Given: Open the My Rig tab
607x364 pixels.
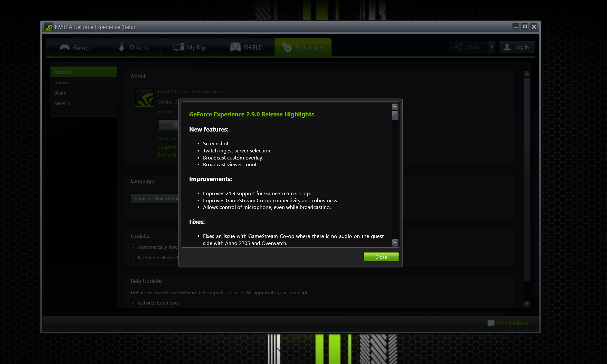Looking at the screenshot, I should point(189,47).
